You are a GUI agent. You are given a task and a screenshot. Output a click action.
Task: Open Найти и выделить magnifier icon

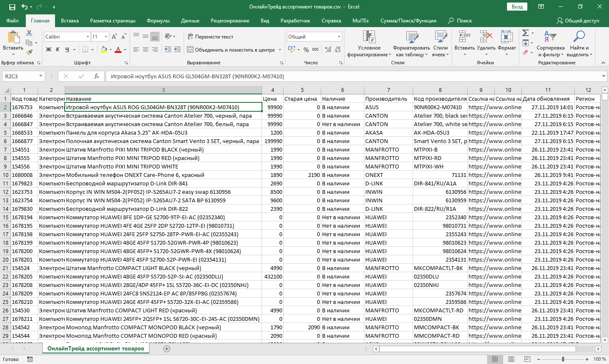[x=579, y=37]
